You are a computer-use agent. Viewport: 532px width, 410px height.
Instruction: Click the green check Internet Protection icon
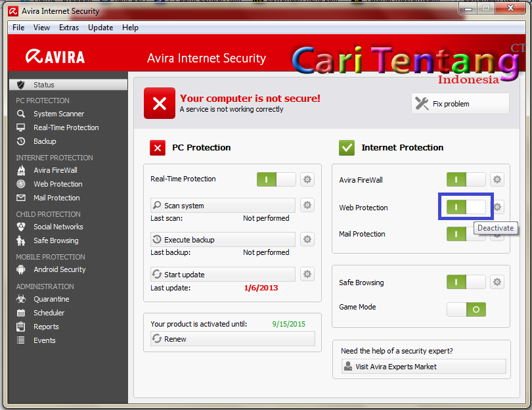347,148
